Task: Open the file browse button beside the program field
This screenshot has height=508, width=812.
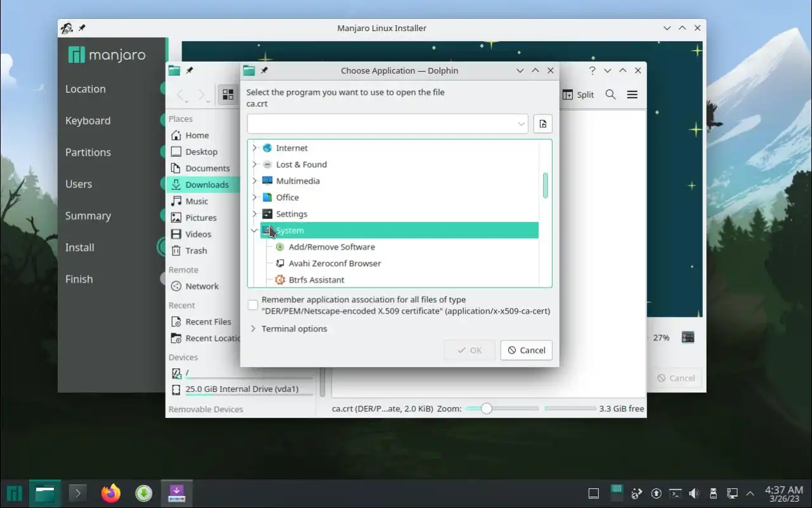Action: click(542, 124)
